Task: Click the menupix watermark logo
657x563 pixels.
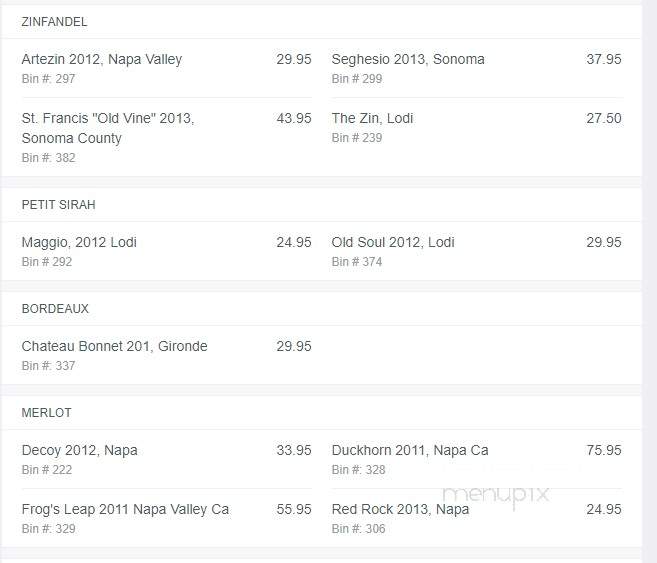Action: pyautogui.click(x=496, y=496)
